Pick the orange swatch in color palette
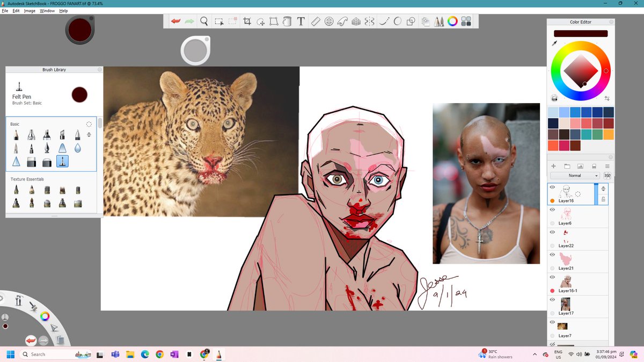Screen dimensions: 644x362 608,134
